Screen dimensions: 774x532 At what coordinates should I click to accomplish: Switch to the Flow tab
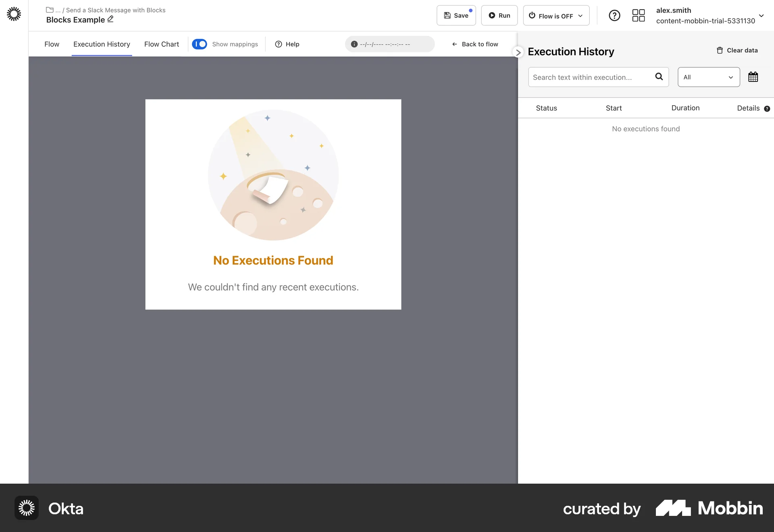[x=52, y=44]
